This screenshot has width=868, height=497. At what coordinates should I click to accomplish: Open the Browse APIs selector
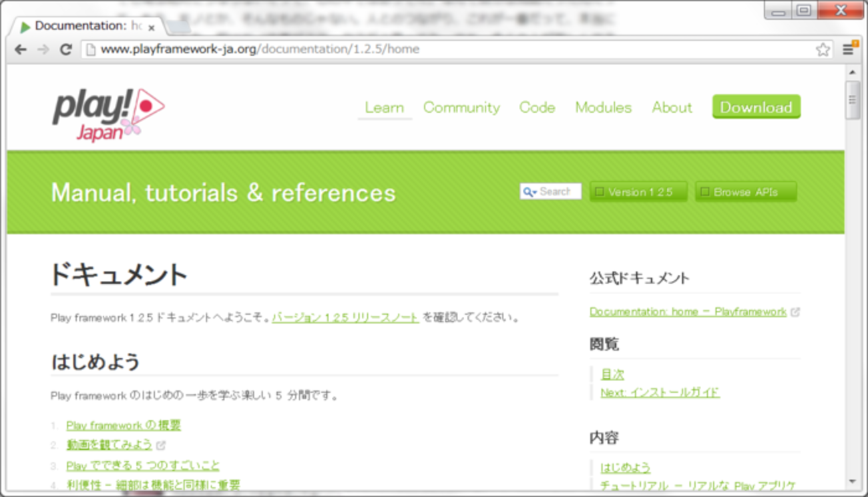pyautogui.click(x=745, y=192)
